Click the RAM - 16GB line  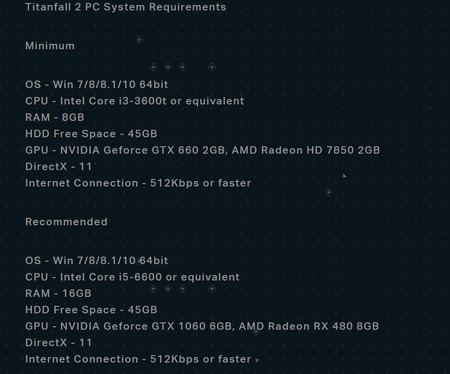[58, 293]
